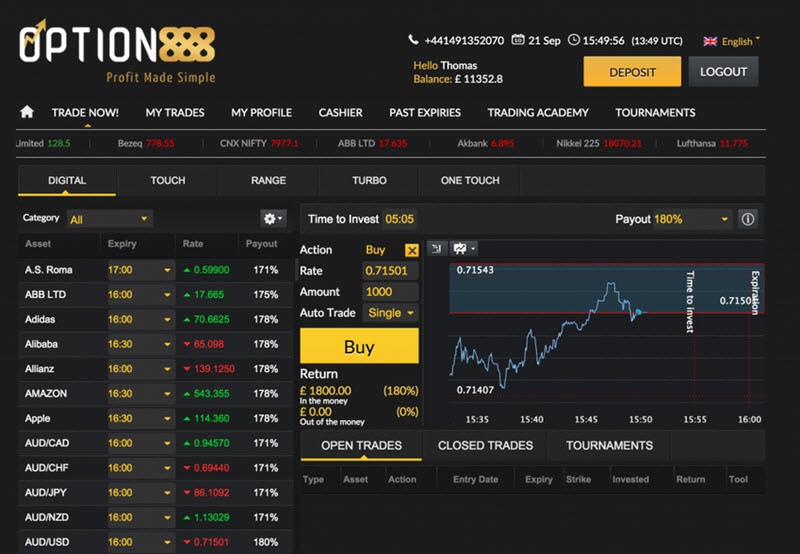Open the Auto Trade Single dropdown
The height and width of the screenshot is (554, 800).
(390, 313)
